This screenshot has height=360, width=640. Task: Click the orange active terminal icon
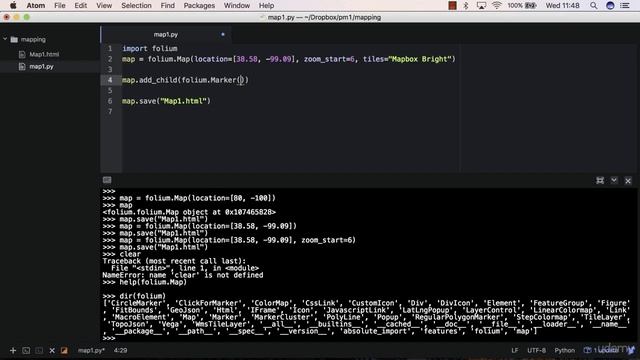64,350
